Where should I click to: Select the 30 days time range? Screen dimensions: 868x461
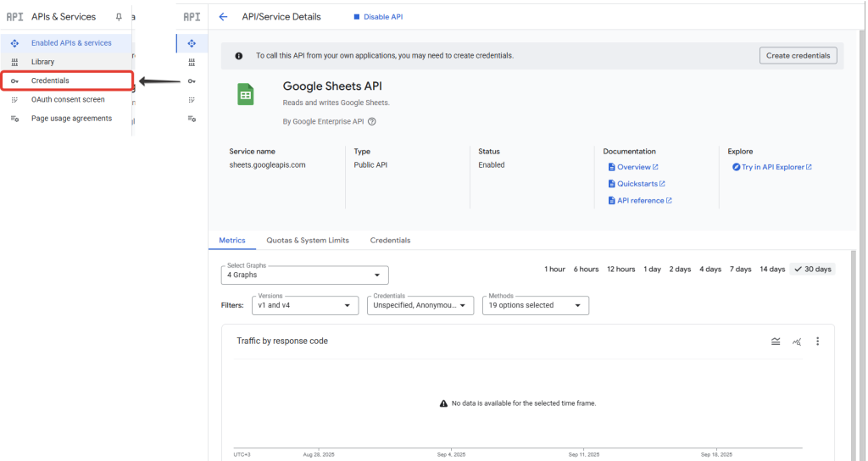812,269
